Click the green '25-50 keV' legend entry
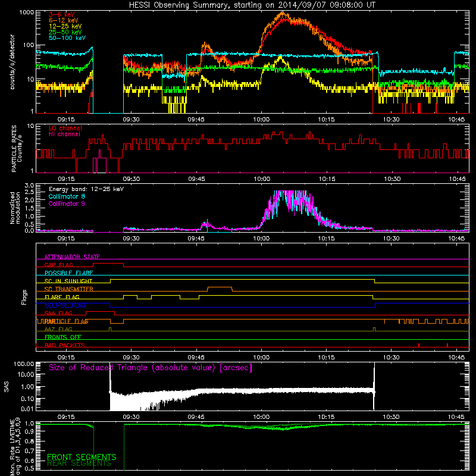 point(65,32)
